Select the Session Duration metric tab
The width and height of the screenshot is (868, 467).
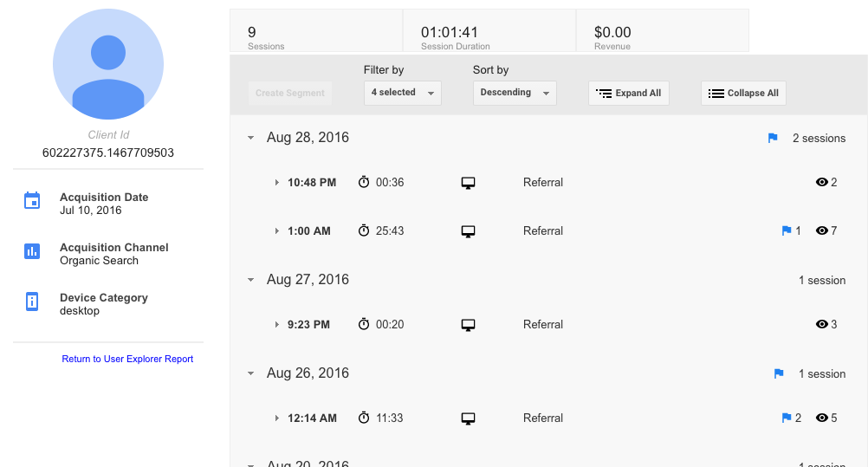(x=489, y=32)
